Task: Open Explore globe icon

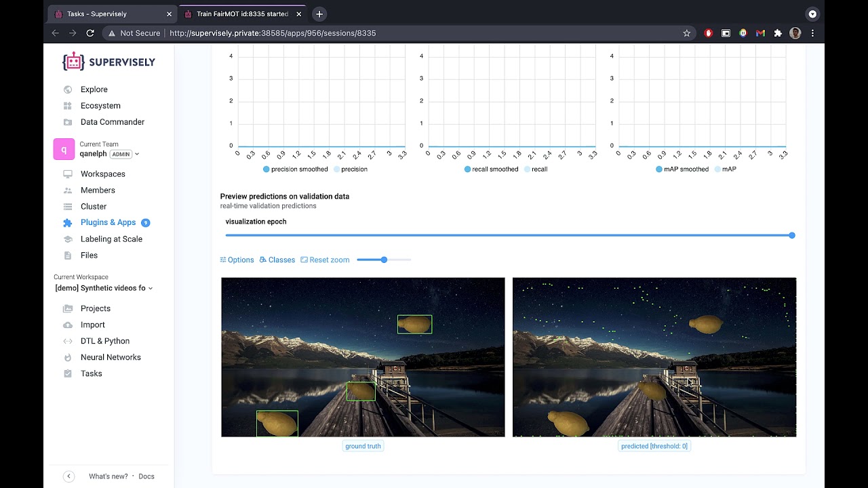Action: coord(68,89)
